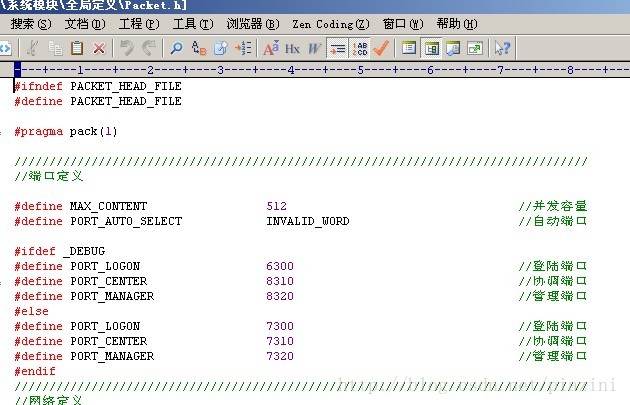Click the port value 8310
Image resolution: width=630 pixels, height=405 pixels.
[280, 281]
